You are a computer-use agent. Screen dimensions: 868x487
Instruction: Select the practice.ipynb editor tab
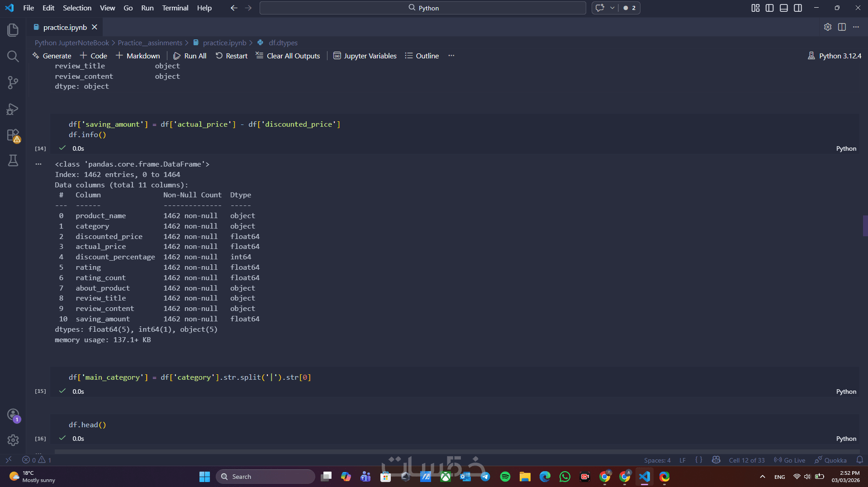coord(65,27)
